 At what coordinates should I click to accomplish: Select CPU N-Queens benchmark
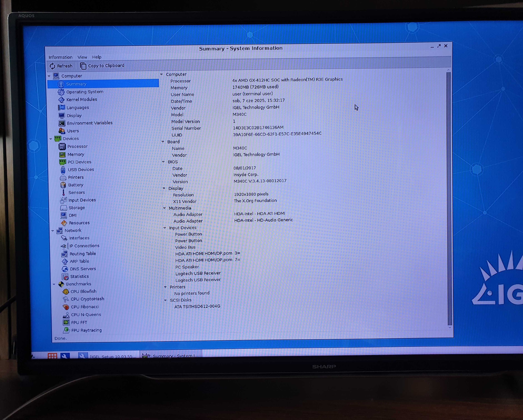click(86, 315)
